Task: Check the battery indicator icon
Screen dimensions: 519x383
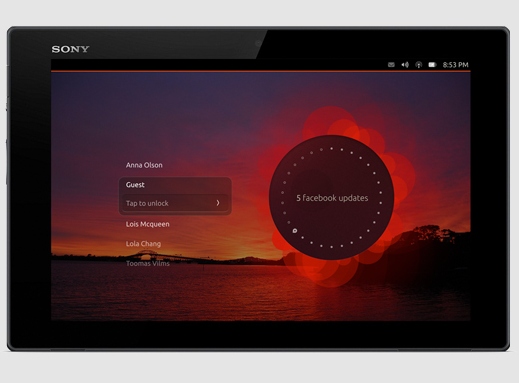Action: coord(432,65)
